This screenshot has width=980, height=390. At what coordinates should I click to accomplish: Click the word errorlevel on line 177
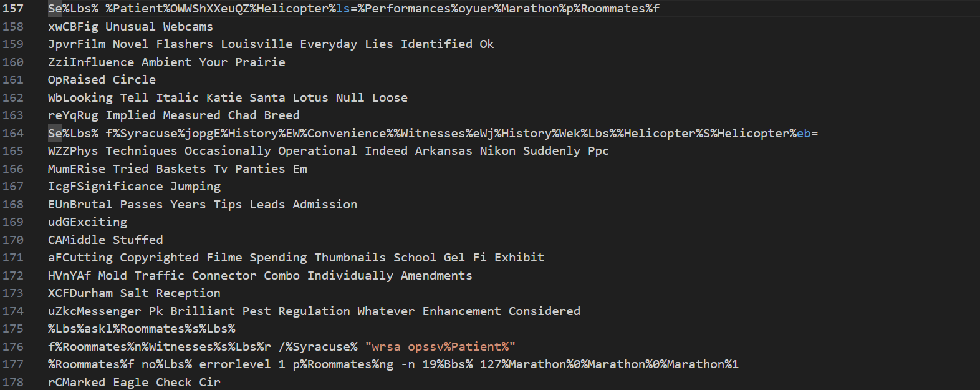tap(235, 364)
